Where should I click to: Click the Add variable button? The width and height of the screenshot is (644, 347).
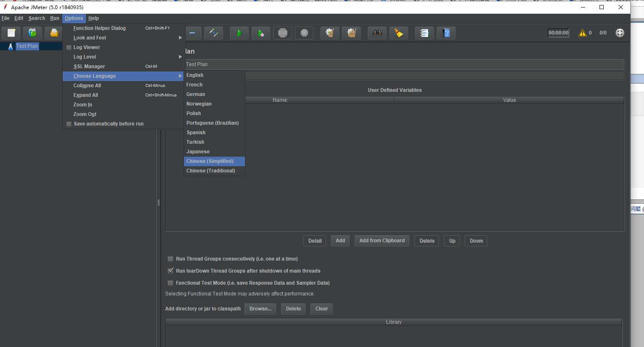click(340, 241)
